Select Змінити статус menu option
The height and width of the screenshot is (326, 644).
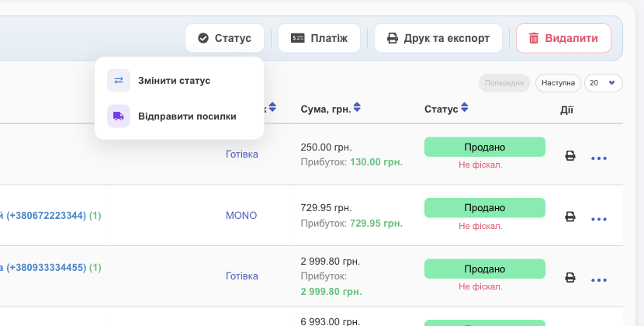coord(179,80)
